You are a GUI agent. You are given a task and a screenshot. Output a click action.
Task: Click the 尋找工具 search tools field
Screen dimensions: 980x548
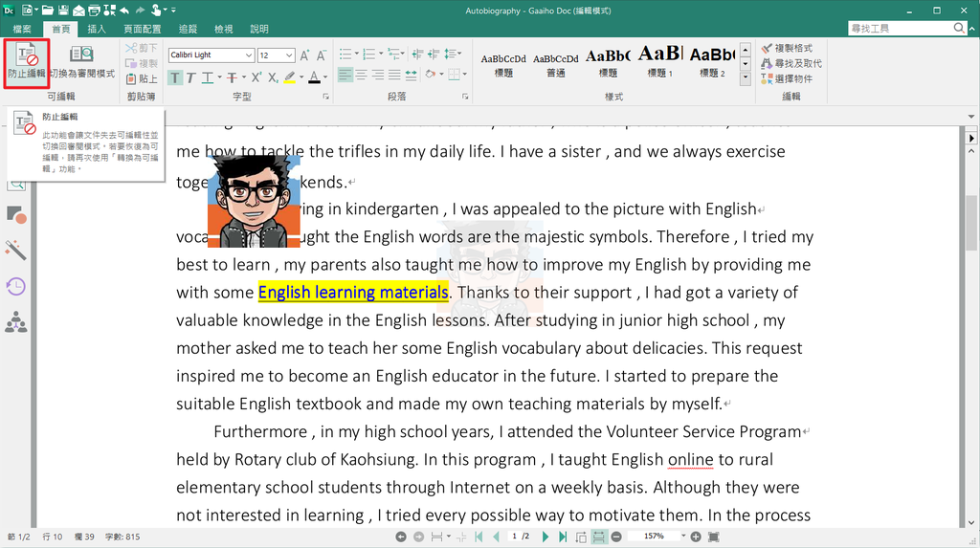click(x=898, y=29)
